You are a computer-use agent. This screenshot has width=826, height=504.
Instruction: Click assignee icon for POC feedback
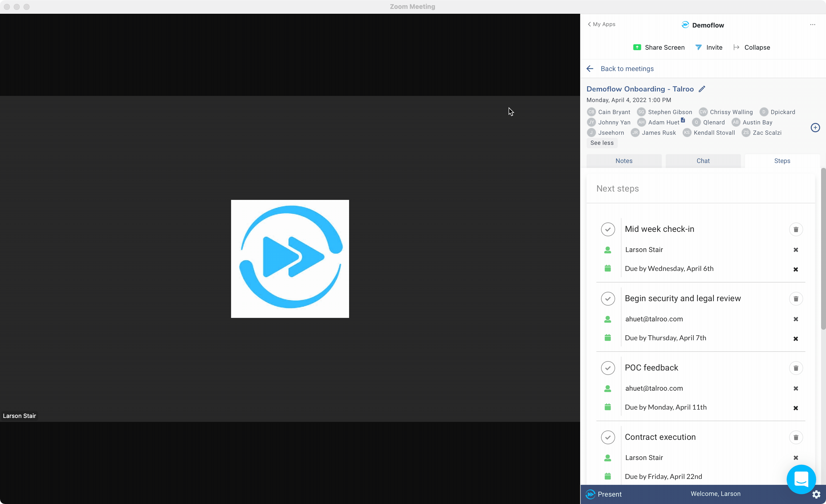click(x=607, y=388)
